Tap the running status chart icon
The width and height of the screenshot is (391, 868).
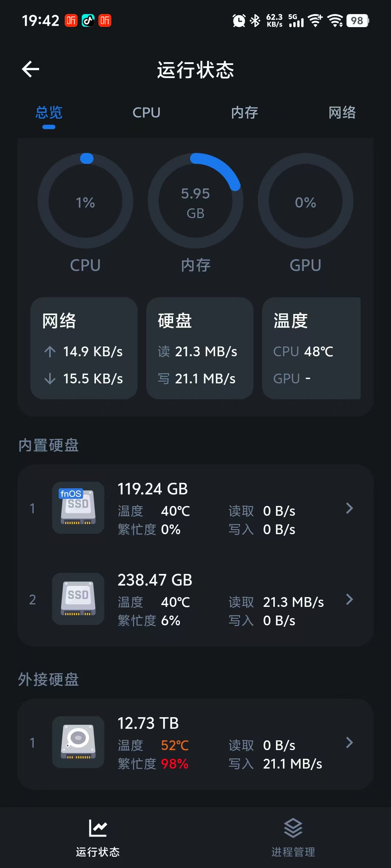98,828
